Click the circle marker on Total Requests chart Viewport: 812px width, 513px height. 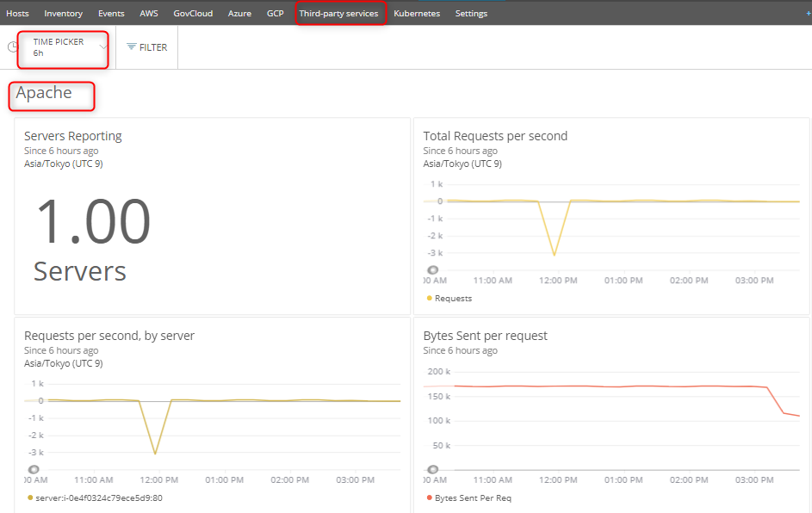[x=433, y=269]
